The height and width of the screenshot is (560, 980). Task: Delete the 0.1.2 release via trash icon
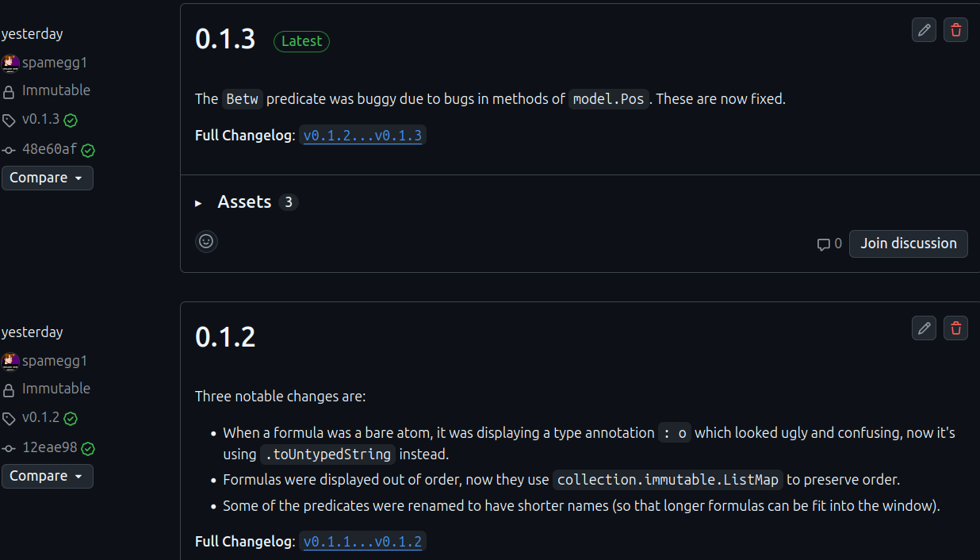point(955,328)
